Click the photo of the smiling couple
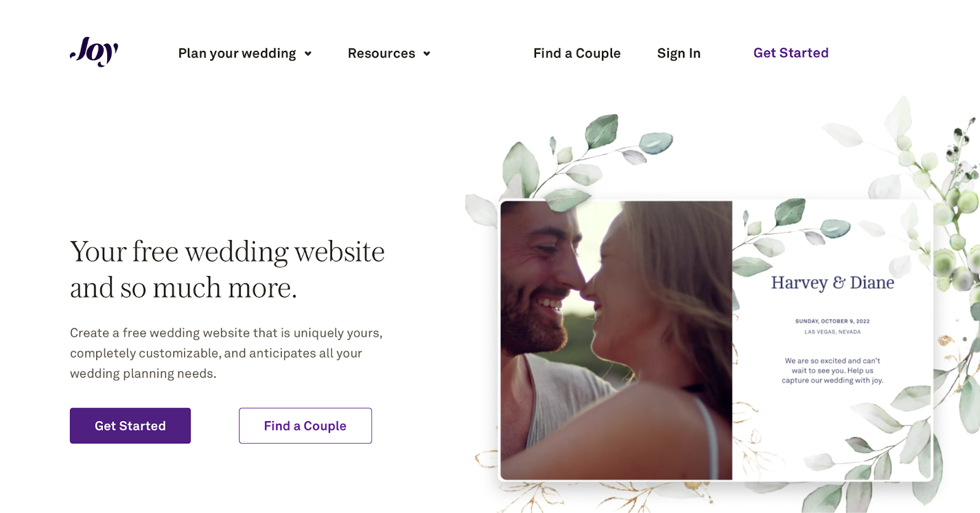980x513 pixels. click(x=616, y=340)
